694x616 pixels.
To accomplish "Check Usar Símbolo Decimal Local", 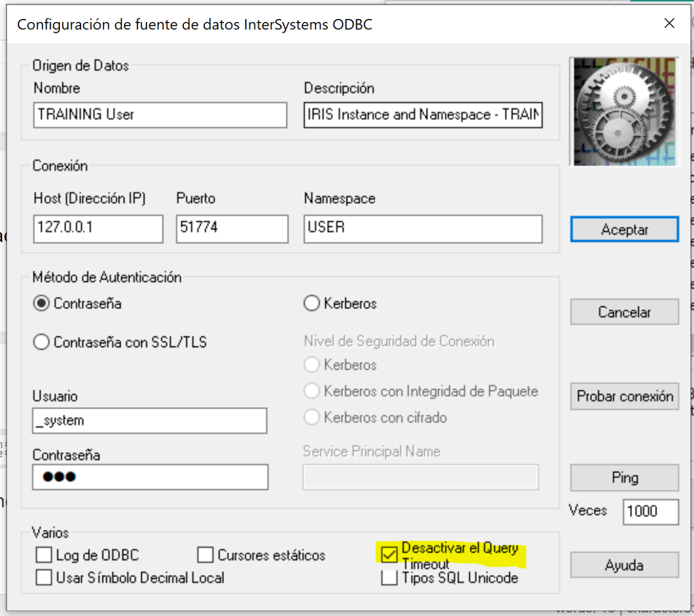I will point(44,577).
